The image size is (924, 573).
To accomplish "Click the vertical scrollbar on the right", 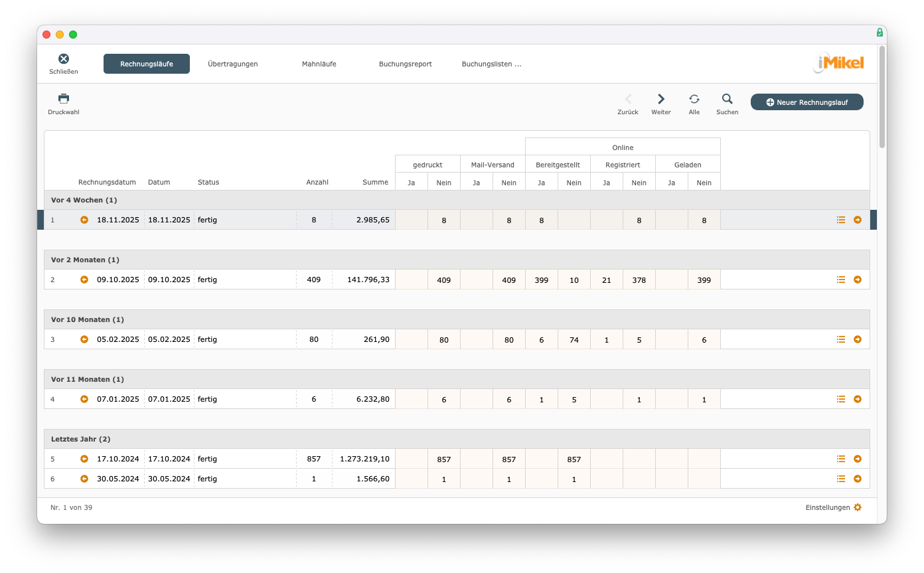I will pyautogui.click(x=882, y=96).
